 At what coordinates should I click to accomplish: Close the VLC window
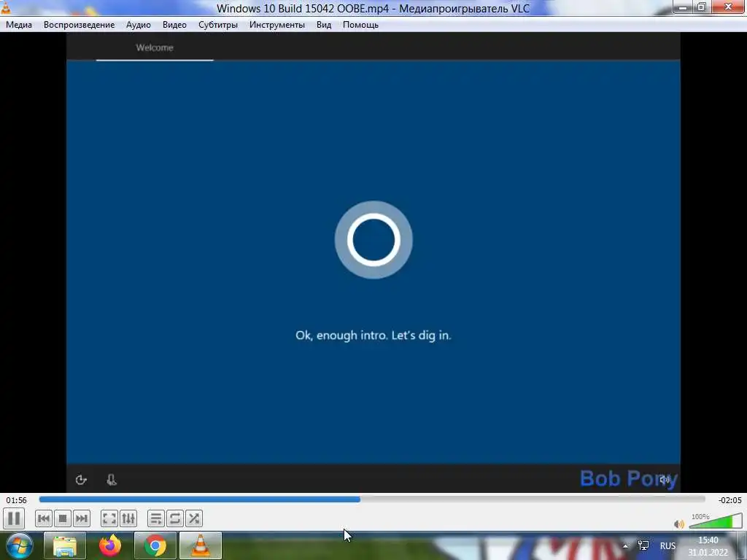[728, 7]
